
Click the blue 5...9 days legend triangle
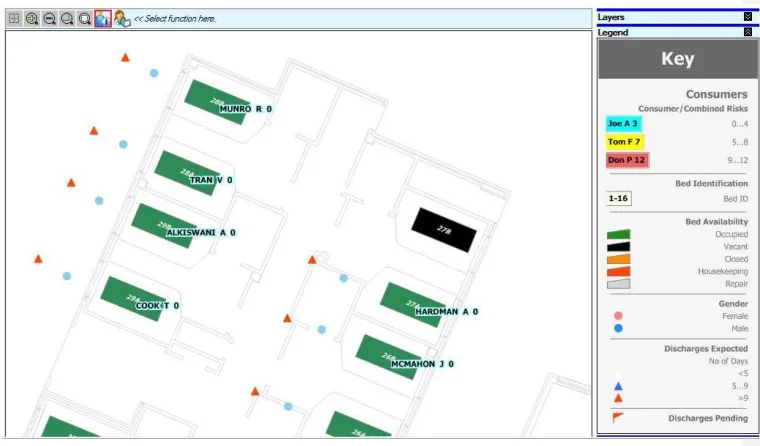pyautogui.click(x=618, y=386)
